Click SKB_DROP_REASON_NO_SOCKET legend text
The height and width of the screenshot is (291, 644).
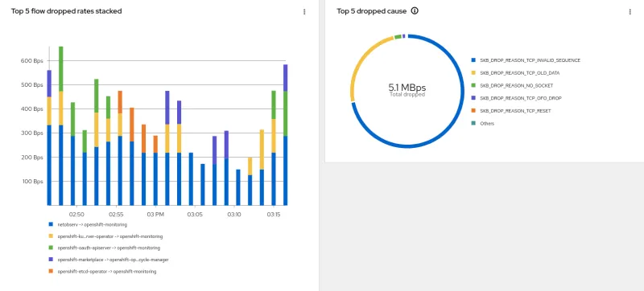tap(516, 86)
